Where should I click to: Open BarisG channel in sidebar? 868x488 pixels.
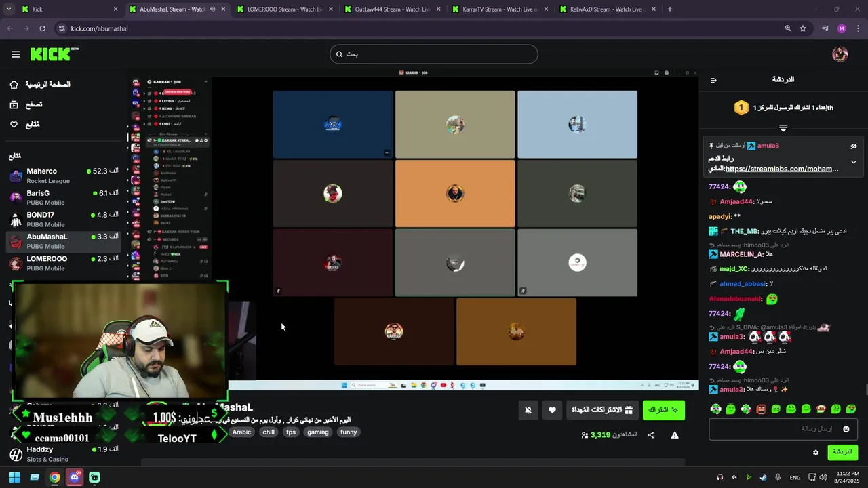[x=64, y=198]
